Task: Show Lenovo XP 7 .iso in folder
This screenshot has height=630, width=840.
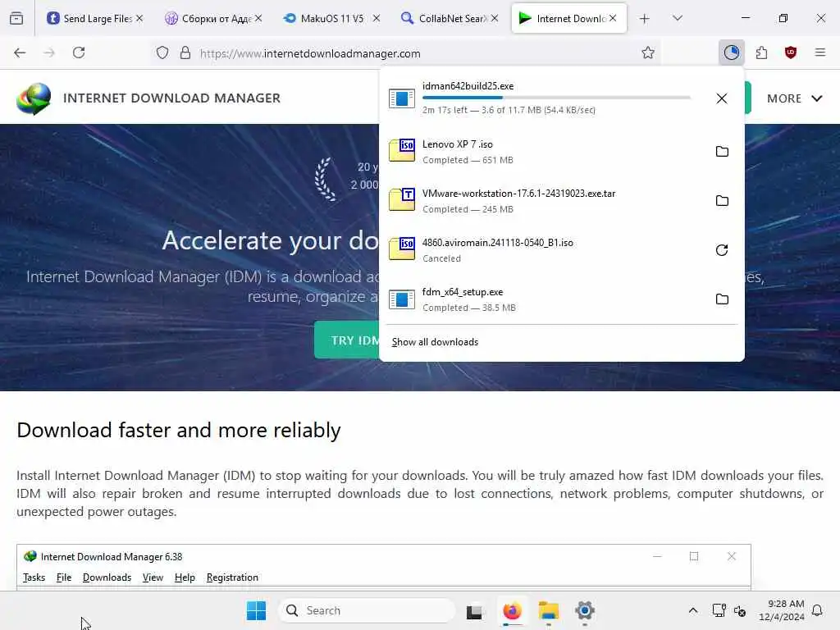Action: (x=722, y=152)
